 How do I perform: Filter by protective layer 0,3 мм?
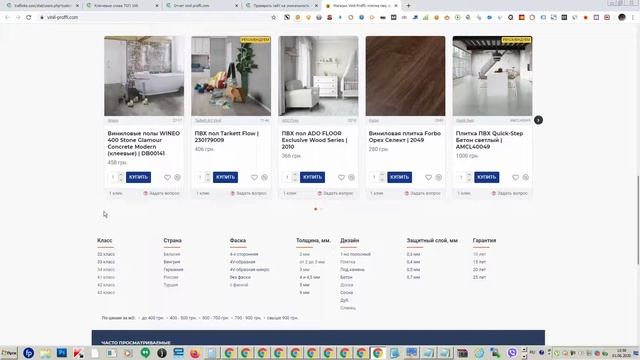[413, 254]
